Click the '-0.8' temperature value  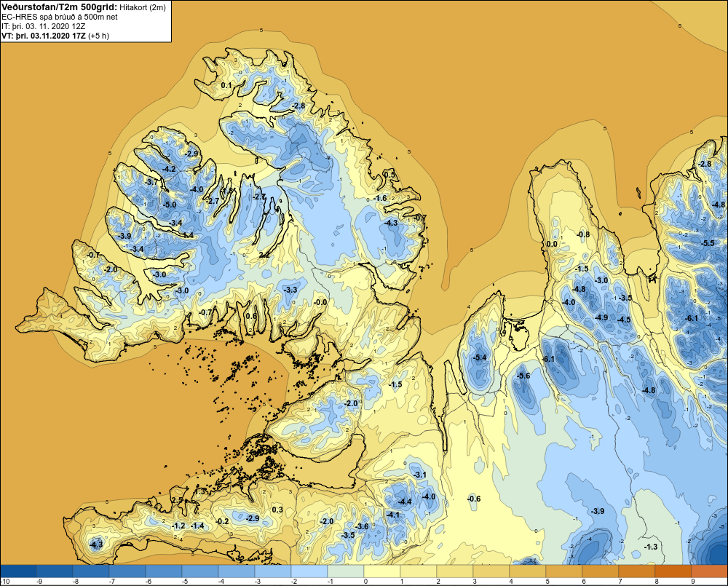click(582, 234)
